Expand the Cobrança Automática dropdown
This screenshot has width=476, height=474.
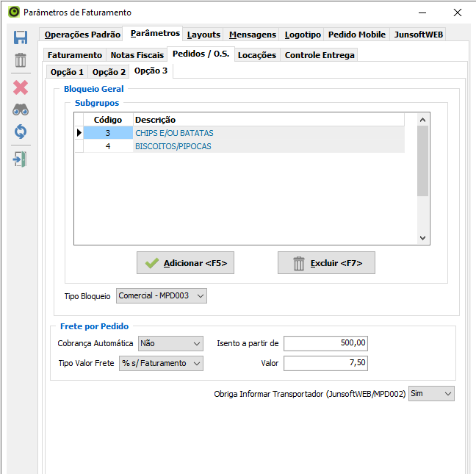pyautogui.click(x=170, y=343)
